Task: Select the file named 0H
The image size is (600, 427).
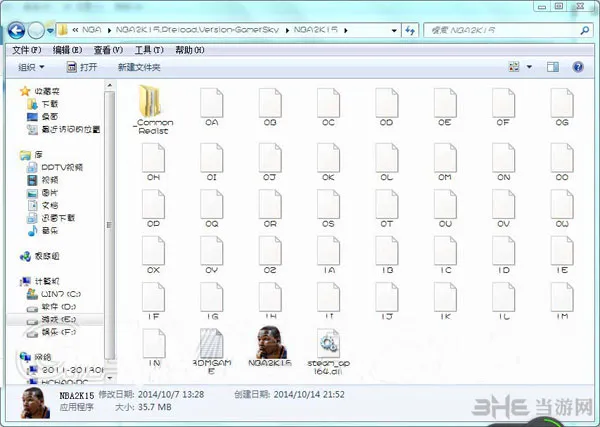Action: 153,162
